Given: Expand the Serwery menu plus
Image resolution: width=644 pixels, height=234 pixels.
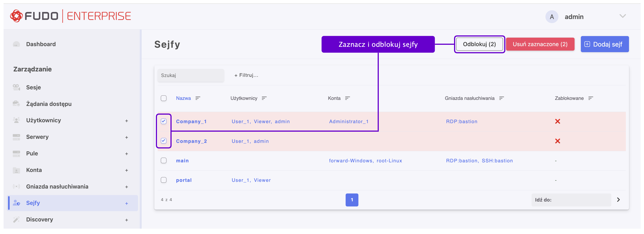Looking at the screenshot, I should [x=127, y=137].
